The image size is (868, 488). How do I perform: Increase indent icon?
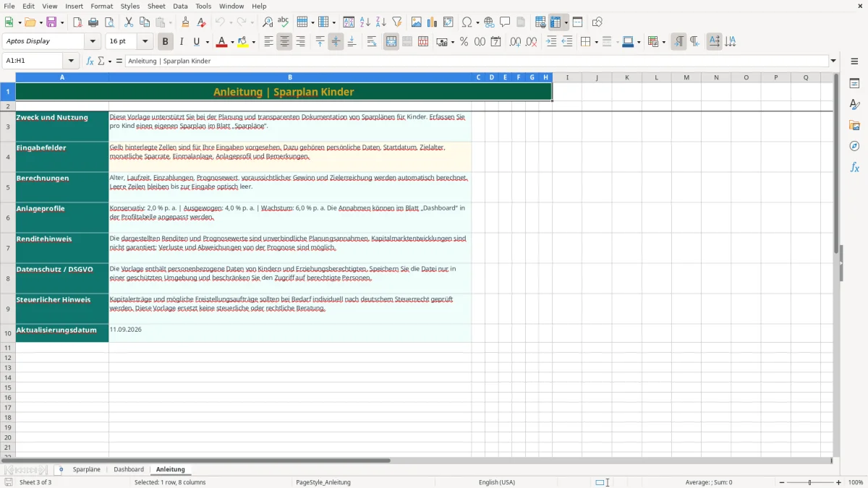pyautogui.click(x=551, y=42)
